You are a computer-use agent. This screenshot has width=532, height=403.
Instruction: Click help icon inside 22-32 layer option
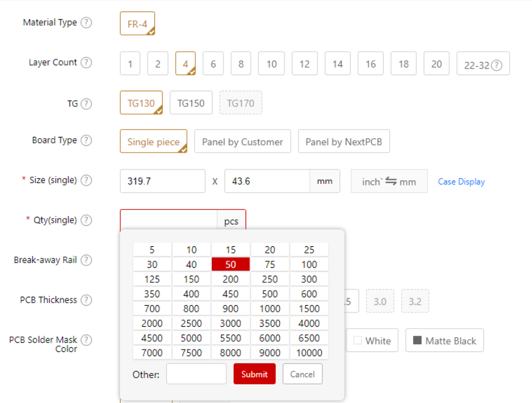[x=497, y=65]
